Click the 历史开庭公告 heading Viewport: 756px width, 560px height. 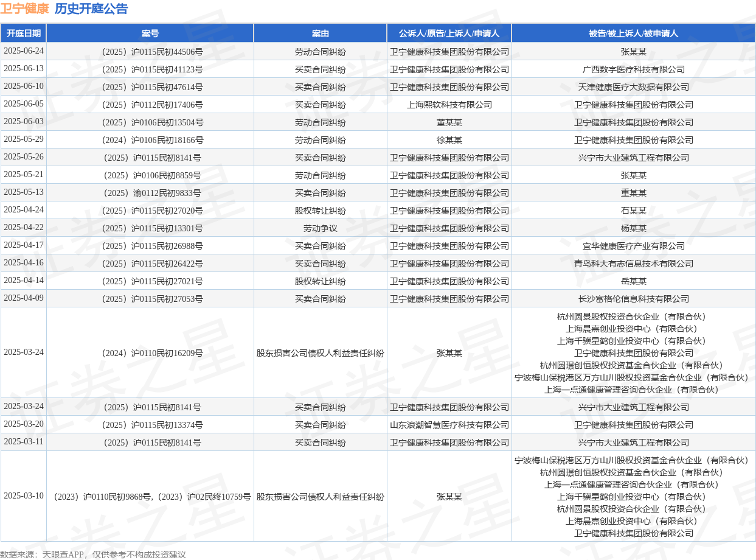point(91,9)
